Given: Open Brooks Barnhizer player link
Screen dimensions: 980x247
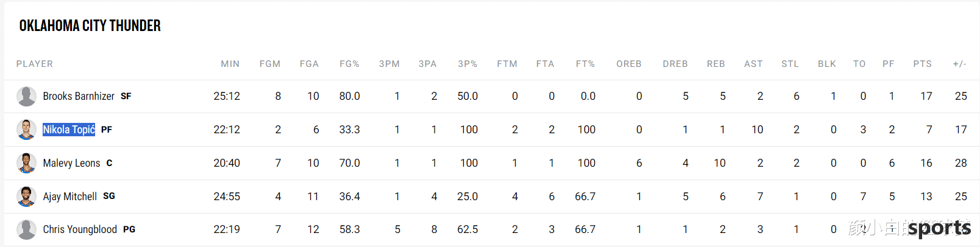Looking at the screenshot, I should pyautogui.click(x=79, y=96).
